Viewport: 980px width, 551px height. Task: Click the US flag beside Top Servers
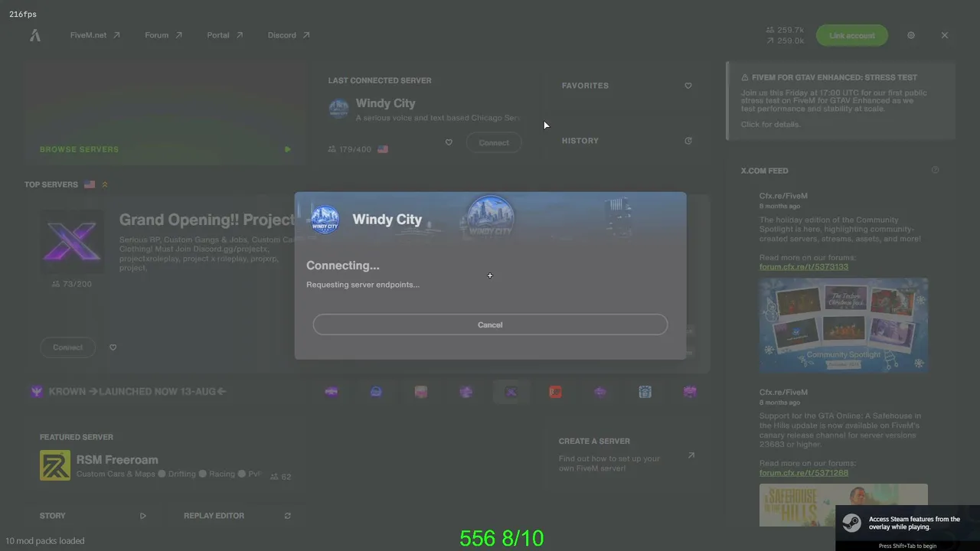pos(90,184)
